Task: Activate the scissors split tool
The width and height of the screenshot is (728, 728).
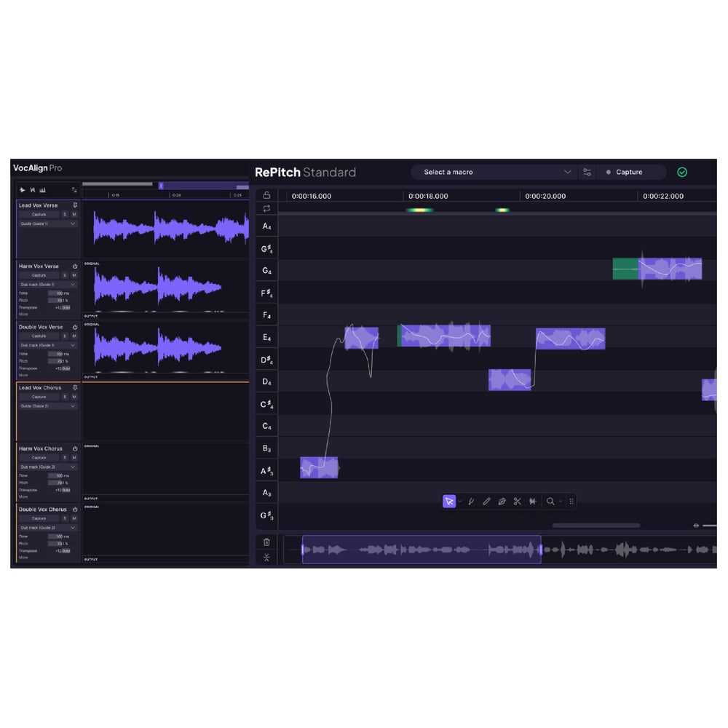Action: [x=517, y=502]
